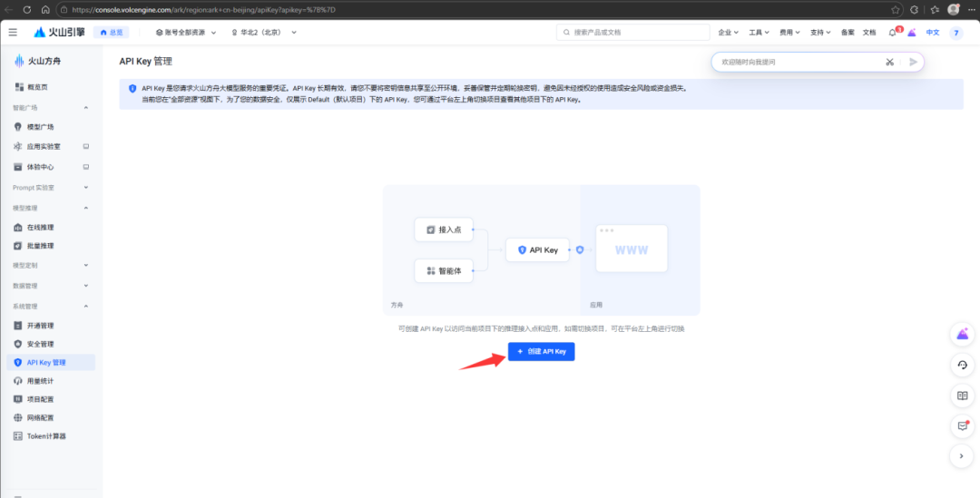980x498 pixels.
Task: Open the hamburger menu in the top bar
Action: click(13, 32)
